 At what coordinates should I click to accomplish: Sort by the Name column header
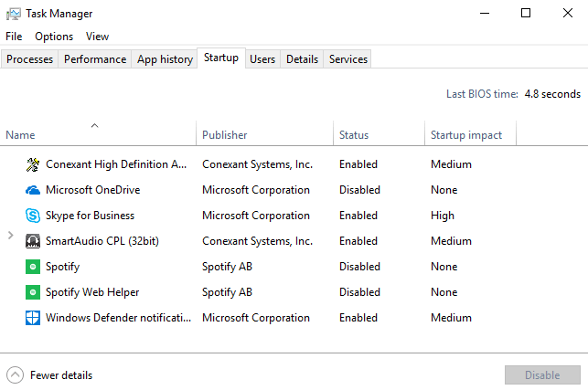coord(98,133)
